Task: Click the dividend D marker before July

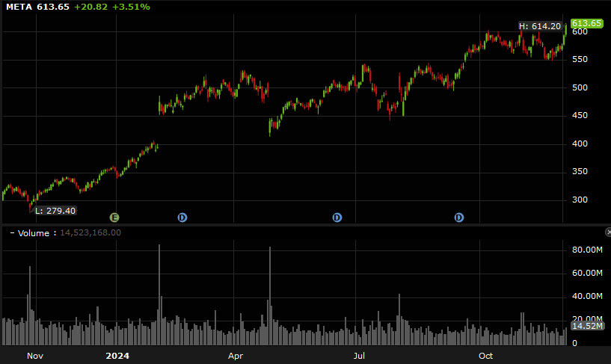Action: click(337, 218)
